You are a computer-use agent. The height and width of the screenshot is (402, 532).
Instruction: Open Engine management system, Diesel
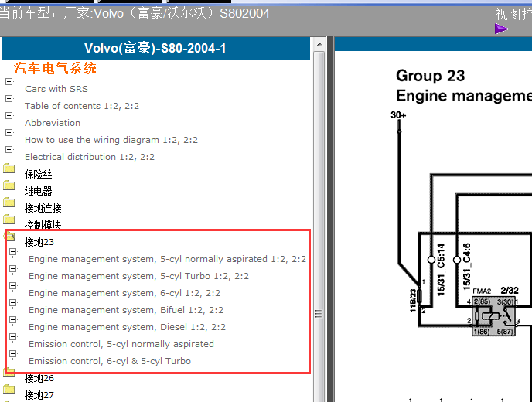128,327
